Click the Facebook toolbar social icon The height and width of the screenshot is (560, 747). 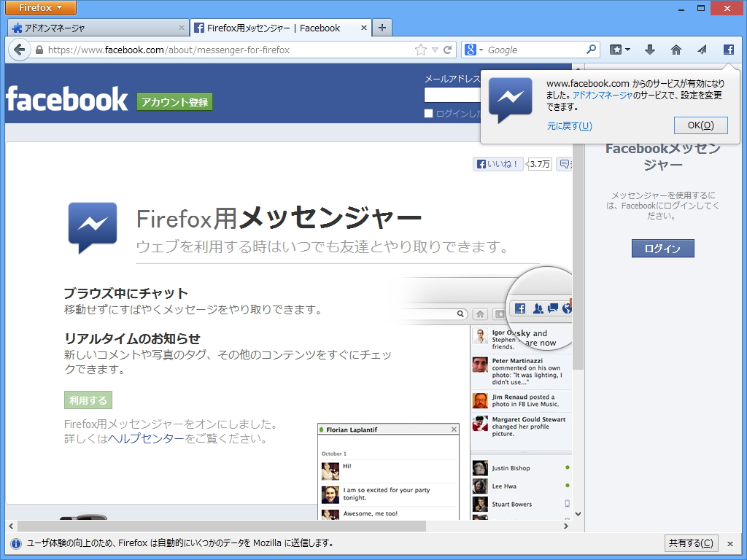point(729,50)
